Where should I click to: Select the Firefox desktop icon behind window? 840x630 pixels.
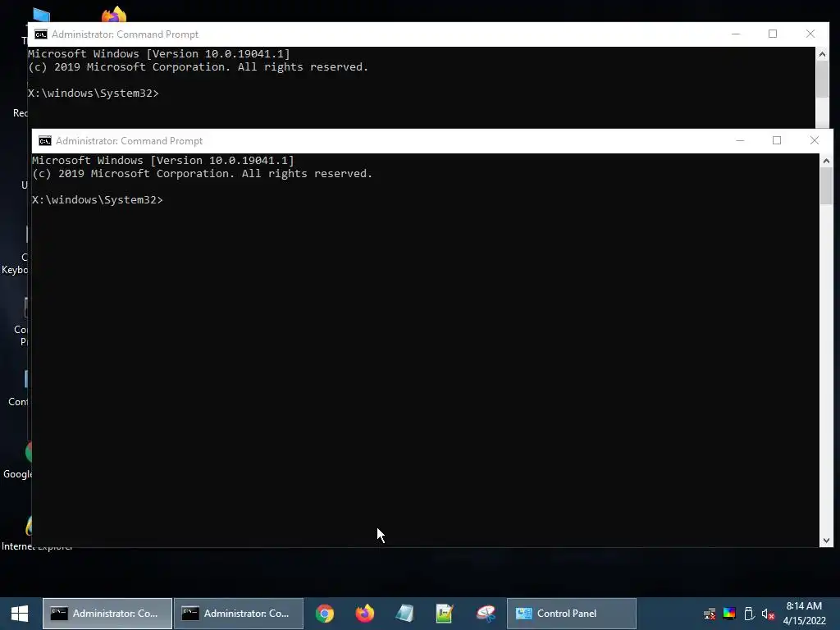tap(113, 15)
